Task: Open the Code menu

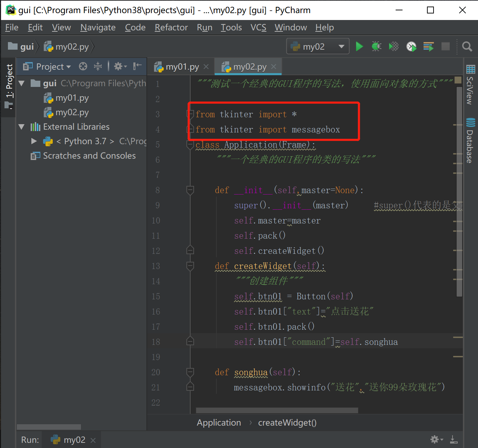Action: 135,27
